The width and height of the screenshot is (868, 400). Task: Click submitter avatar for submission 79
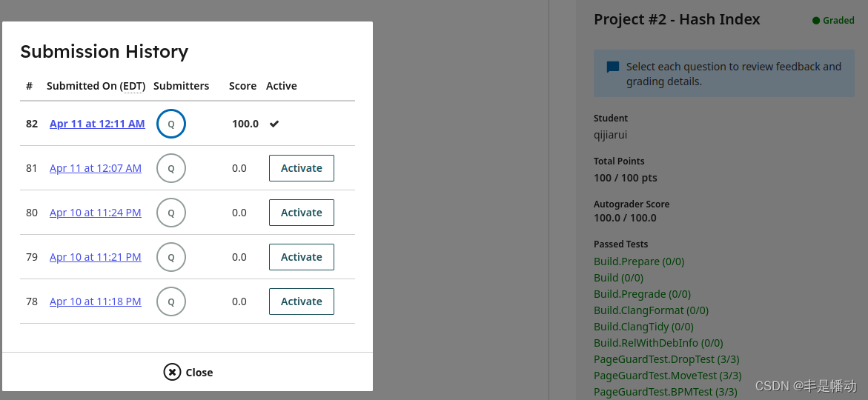click(x=171, y=257)
